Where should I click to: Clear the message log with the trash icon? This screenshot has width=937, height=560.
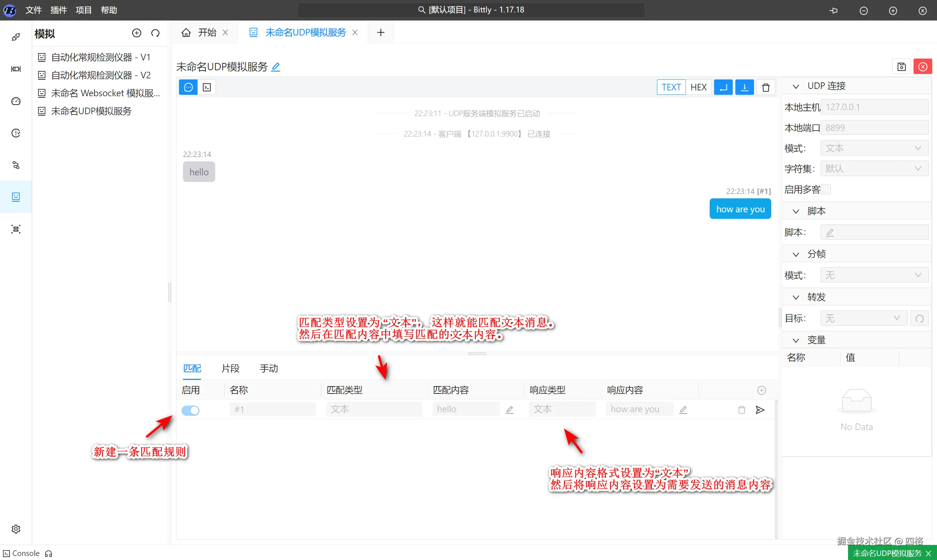(765, 87)
